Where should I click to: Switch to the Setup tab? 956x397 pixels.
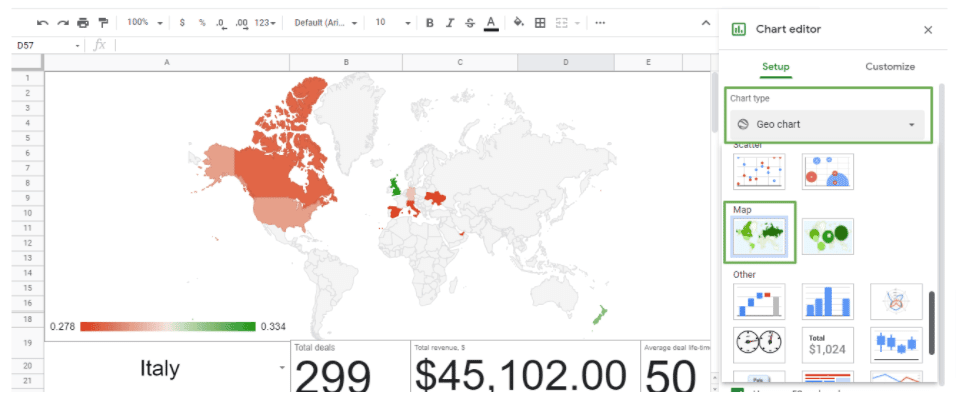coord(776,66)
